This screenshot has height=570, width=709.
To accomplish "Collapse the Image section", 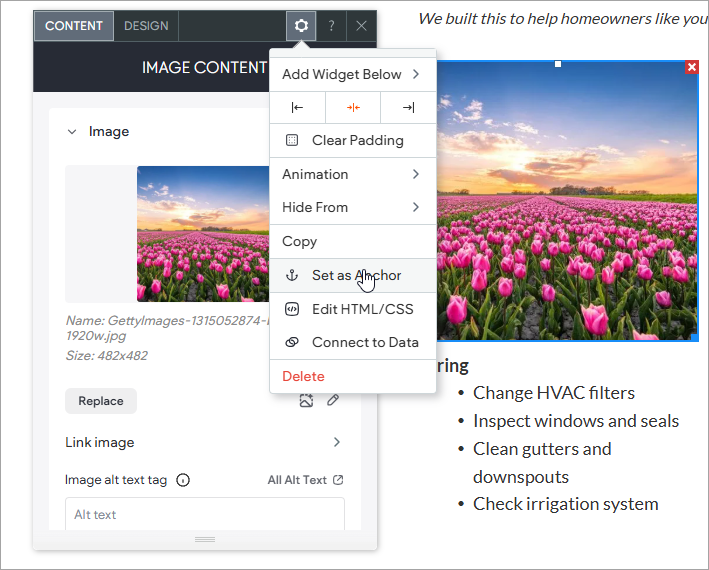I will click(72, 131).
